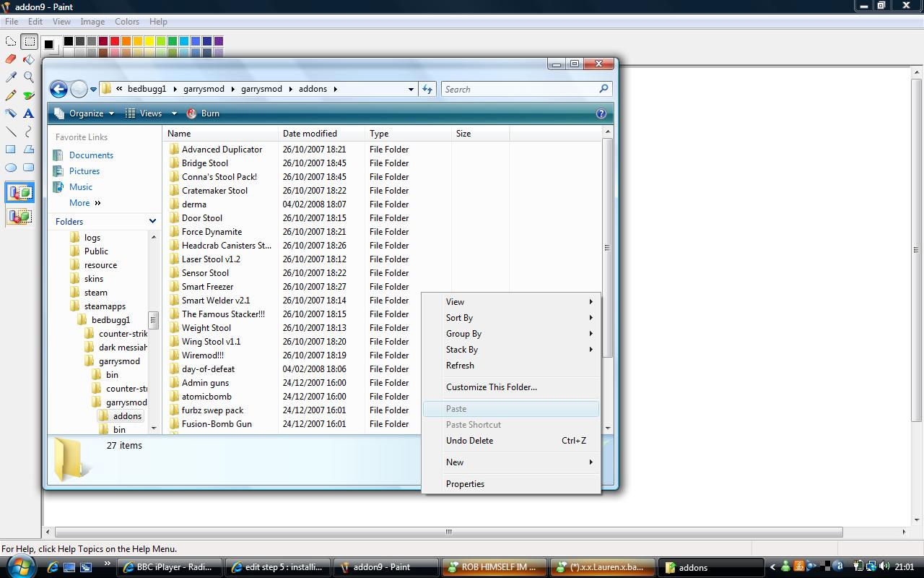Open the Pictures favorite link
924x578 pixels.
(x=84, y=171)
